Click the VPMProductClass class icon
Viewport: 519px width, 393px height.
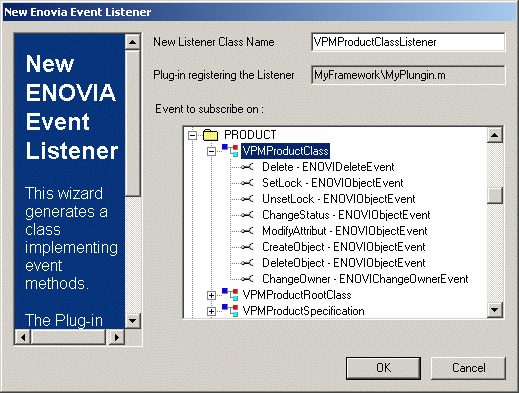point(230,151)
